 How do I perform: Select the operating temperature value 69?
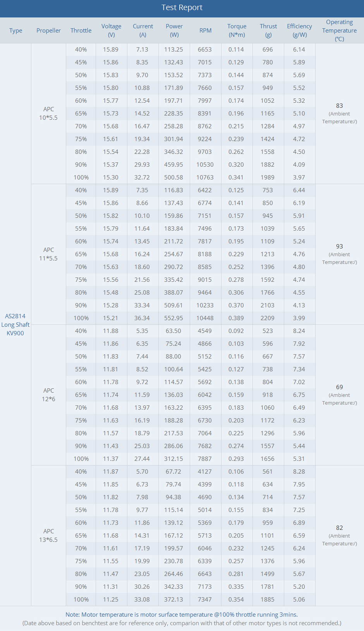[x=340, y=387]
